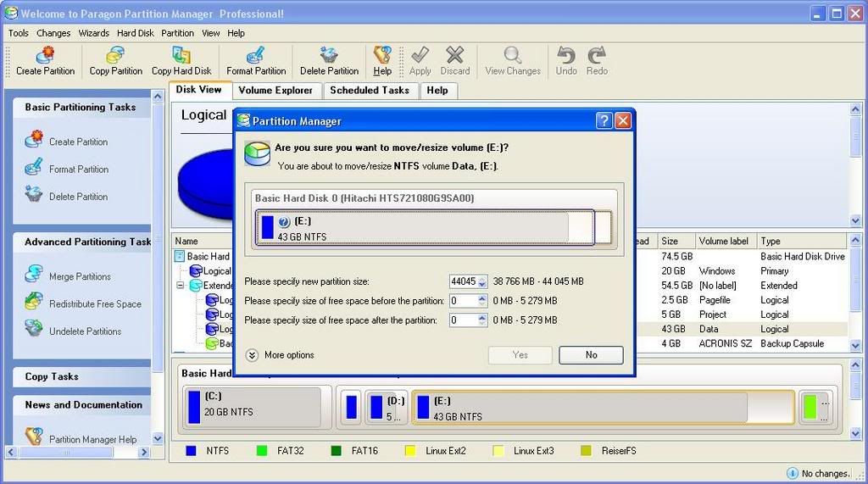Viewport: 868px width, 484px height.
Task: Click the Format Partition toolbar icon
Action: click(256, 56)
